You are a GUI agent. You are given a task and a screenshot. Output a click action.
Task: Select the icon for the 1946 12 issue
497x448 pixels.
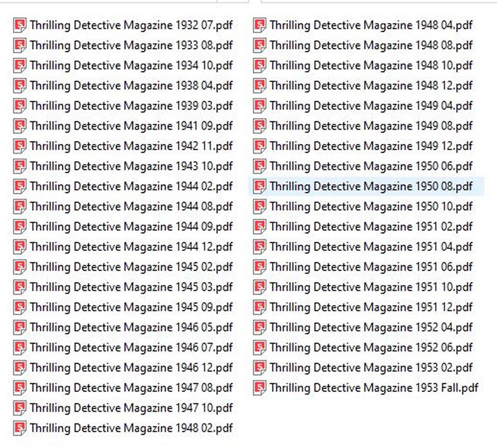[20, 368]
